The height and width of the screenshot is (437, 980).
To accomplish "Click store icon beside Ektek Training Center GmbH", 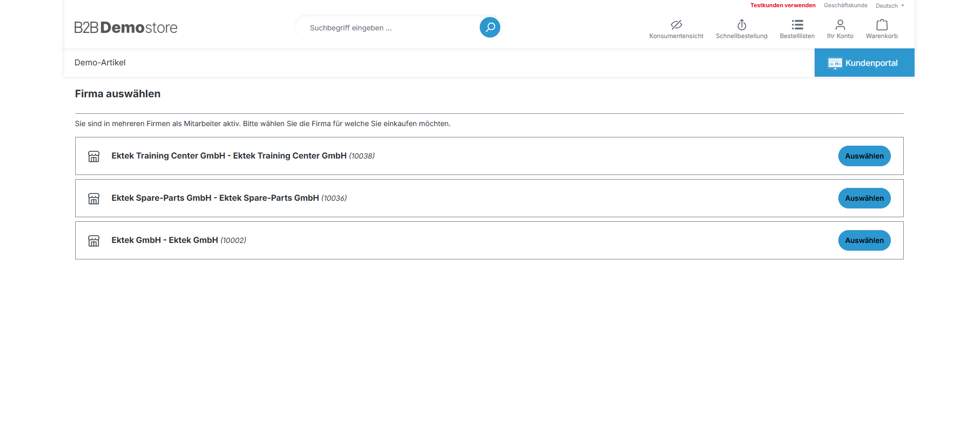I will [94, 156].
